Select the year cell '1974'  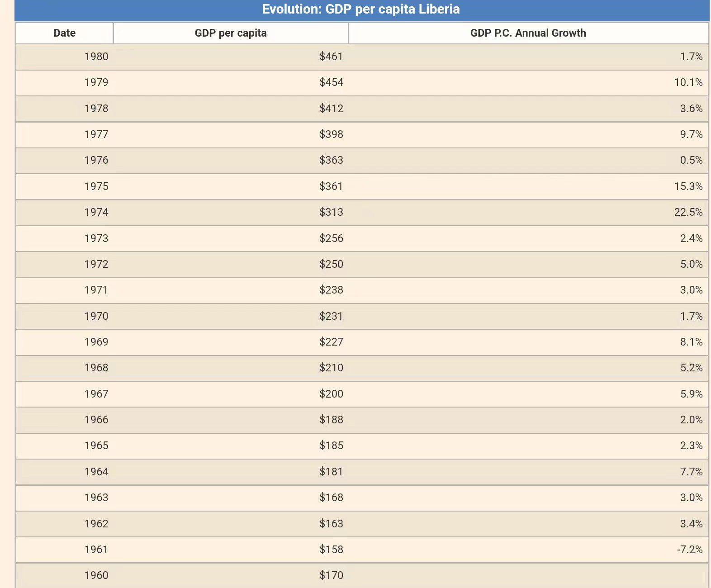(96, 212)
